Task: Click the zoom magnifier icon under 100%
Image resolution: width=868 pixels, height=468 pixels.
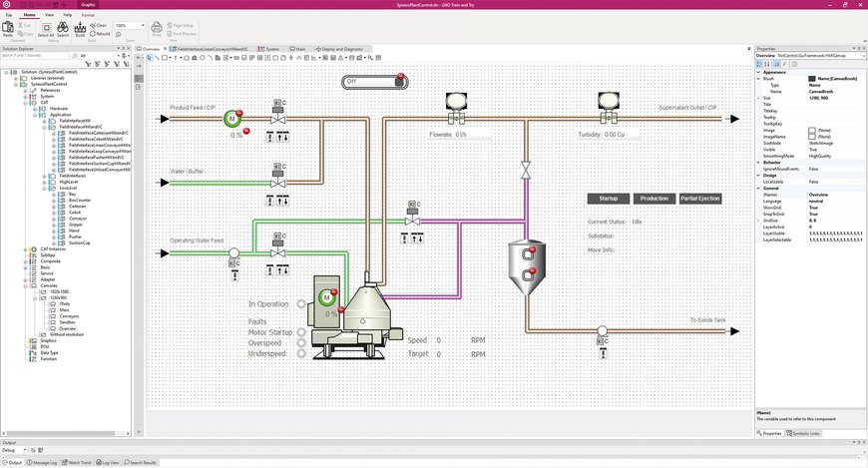Action: (x=119, y=34)
